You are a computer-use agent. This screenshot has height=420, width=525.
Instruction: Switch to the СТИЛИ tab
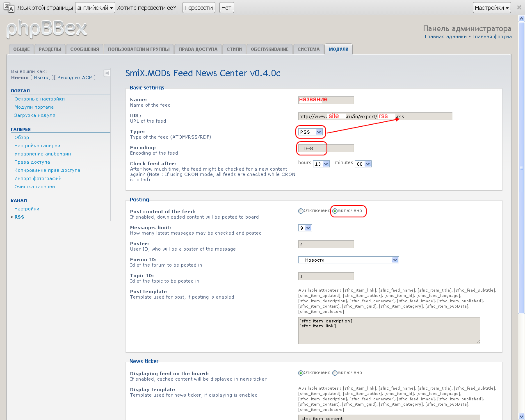[x=234, y=49]
